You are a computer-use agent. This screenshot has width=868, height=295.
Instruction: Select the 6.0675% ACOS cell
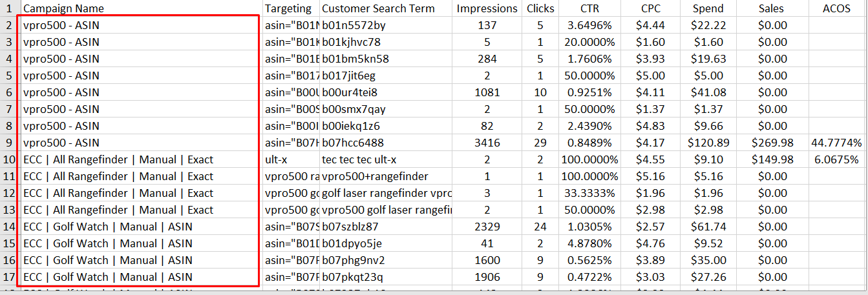836,159
